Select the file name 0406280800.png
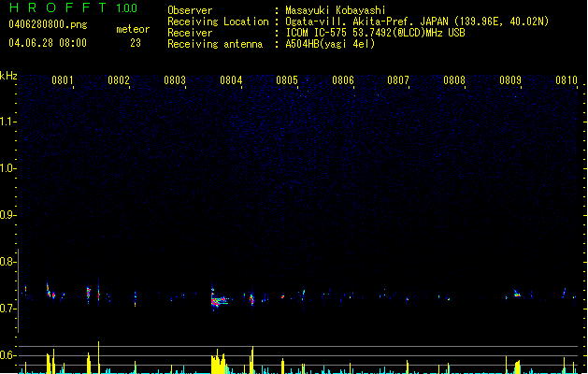This screenshot has width=588, height=374. (x=48, y=24)
